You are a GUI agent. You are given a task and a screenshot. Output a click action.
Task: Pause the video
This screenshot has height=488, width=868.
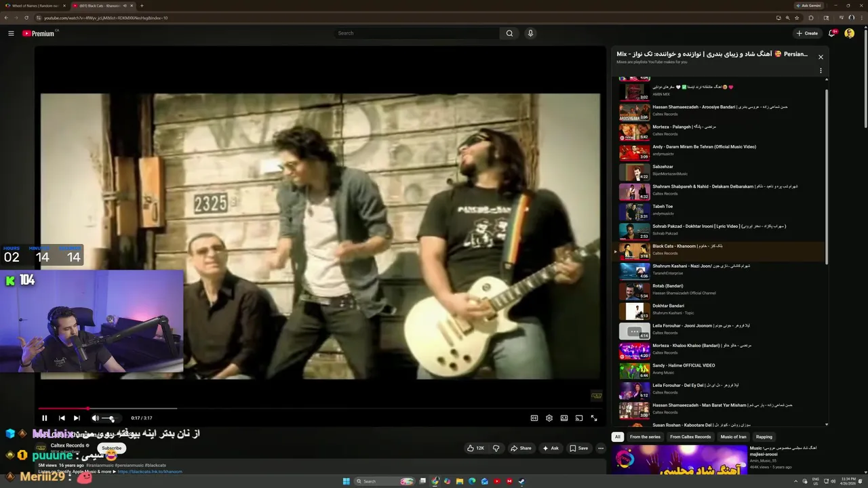(x=45, y=418)
